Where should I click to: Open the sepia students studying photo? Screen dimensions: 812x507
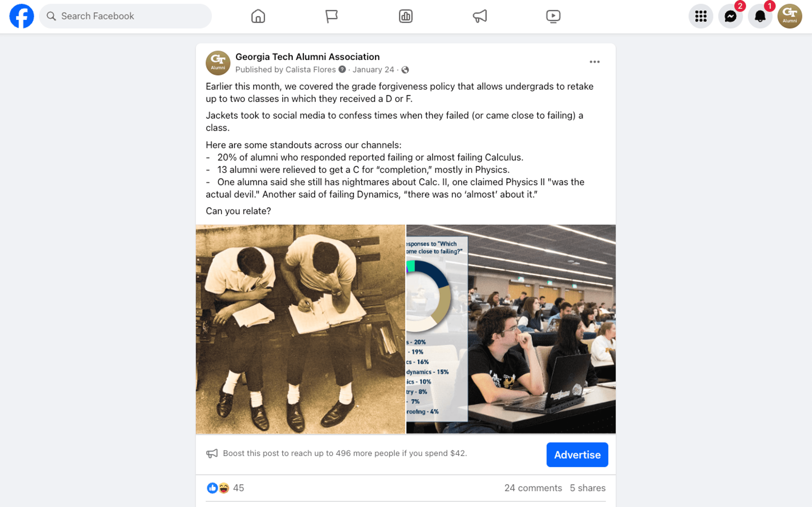[x=300, y=329]
